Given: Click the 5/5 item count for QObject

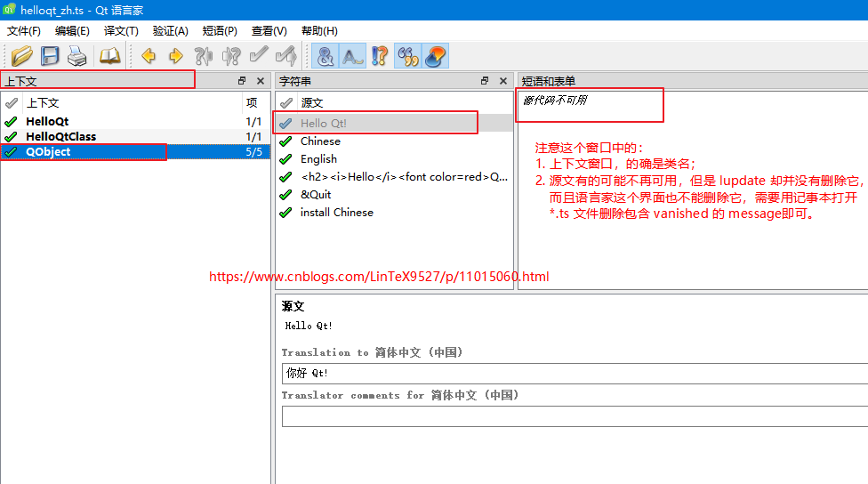Looking at the screenshot, I should click(254, 152).
